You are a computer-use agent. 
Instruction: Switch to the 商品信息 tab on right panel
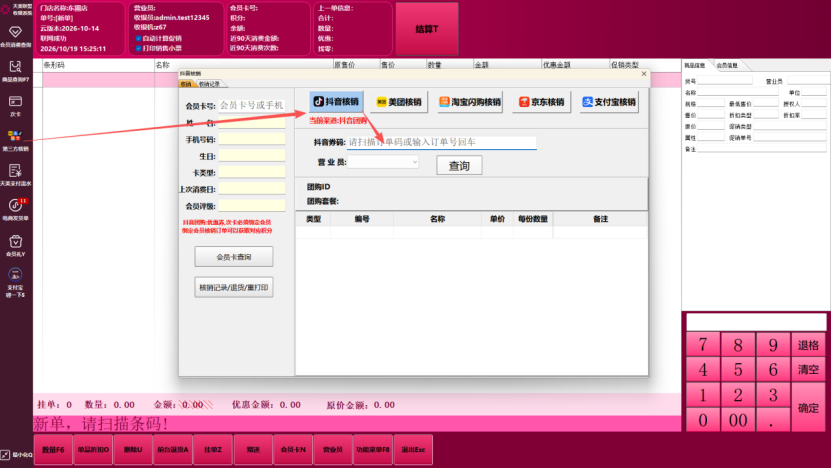point(695,65)
